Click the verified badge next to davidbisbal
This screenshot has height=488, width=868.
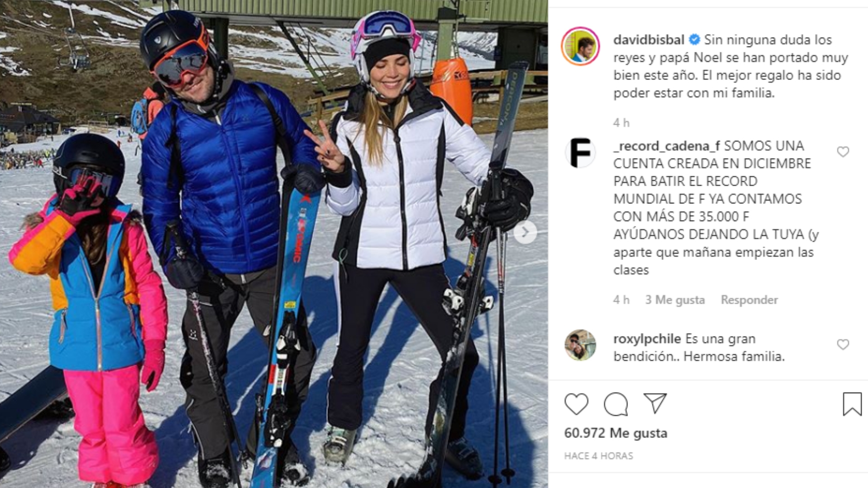coord(694,40)
